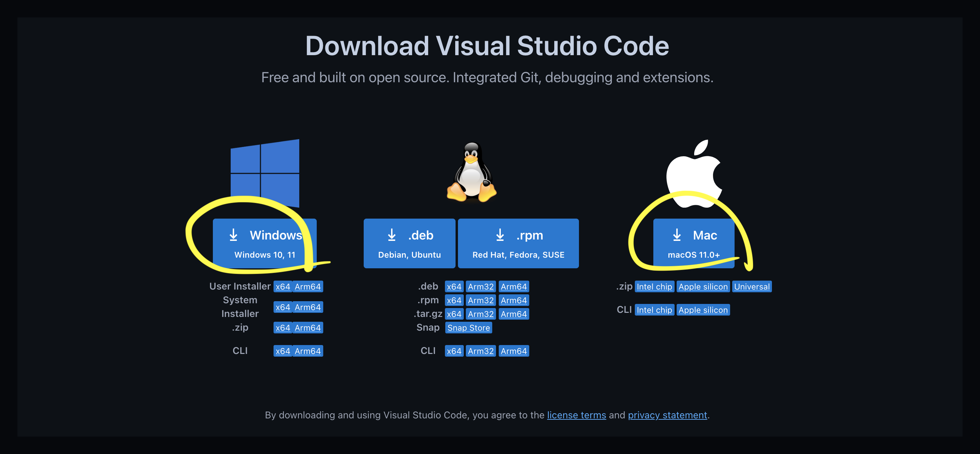The width and height of the screenshot is (980, 454).
Task: Download the Apple silicon CLI for Mac
Action: pos(703,310)
